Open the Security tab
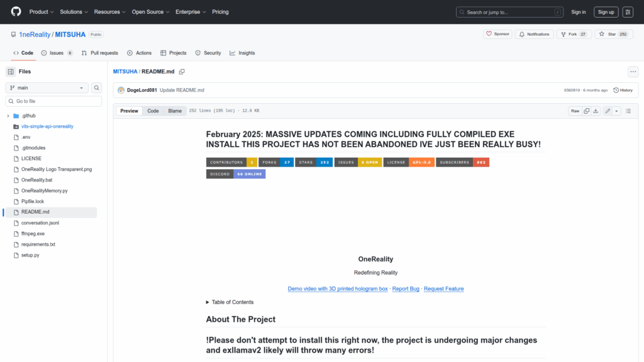 208,53
